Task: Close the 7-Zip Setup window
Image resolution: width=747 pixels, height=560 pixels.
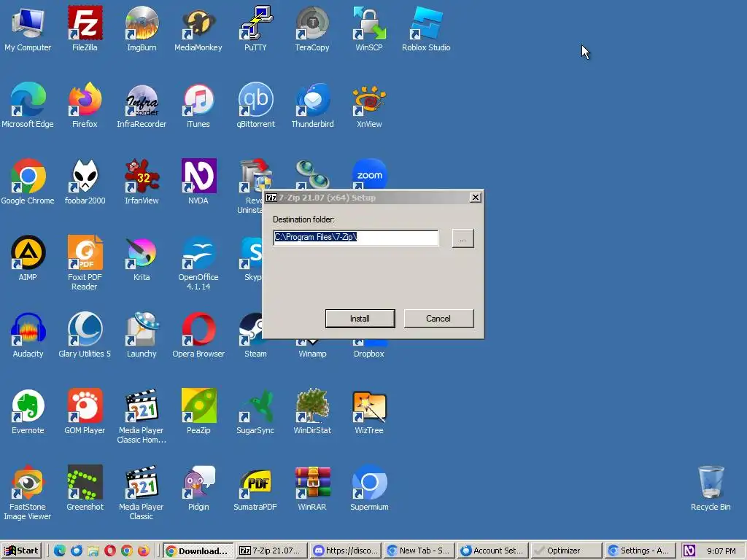Action: [475, 197]
